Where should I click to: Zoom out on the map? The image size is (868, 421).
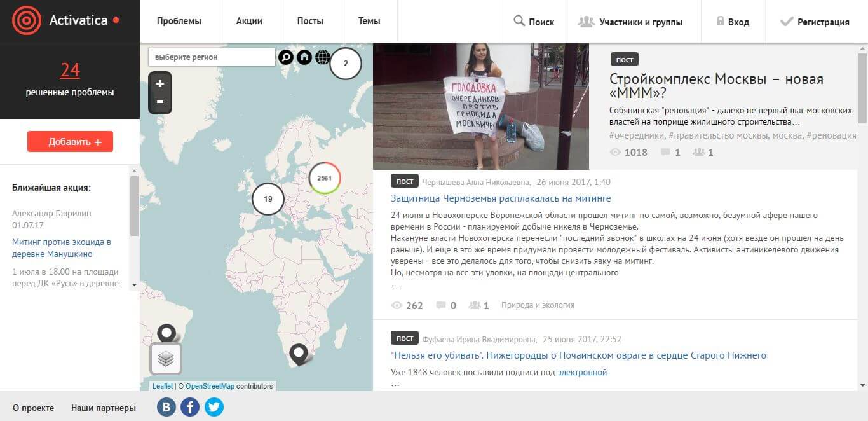(x=160, y=102)
